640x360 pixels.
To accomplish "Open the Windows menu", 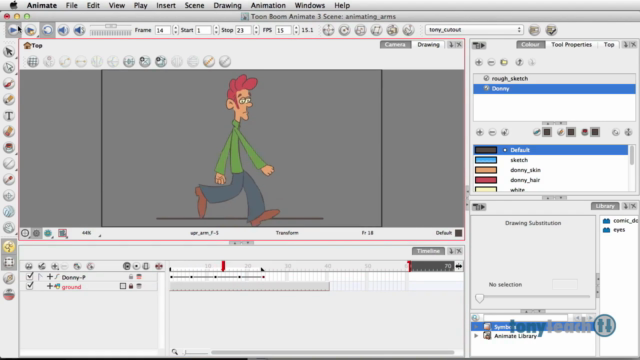I will tap(310, 5).
